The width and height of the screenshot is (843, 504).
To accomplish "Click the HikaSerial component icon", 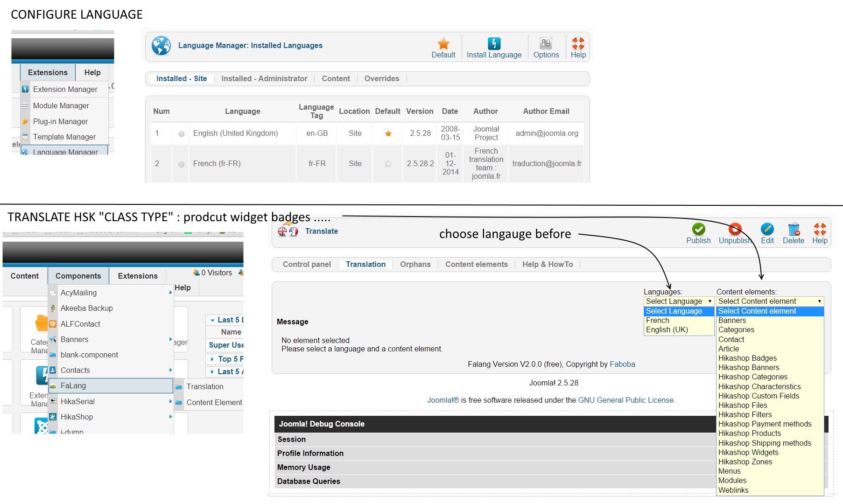I will click(53, 401).
